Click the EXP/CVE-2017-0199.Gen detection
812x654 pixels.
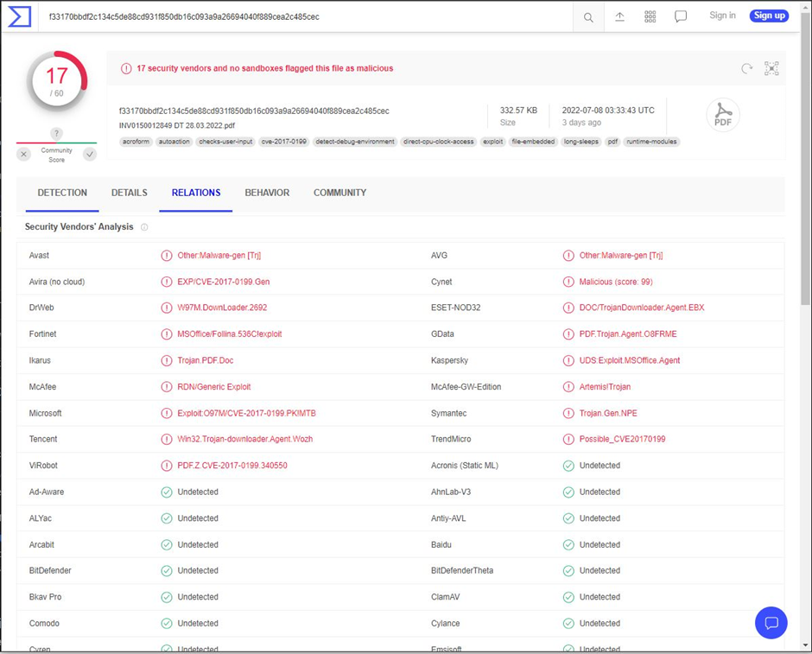pos(223,282)
